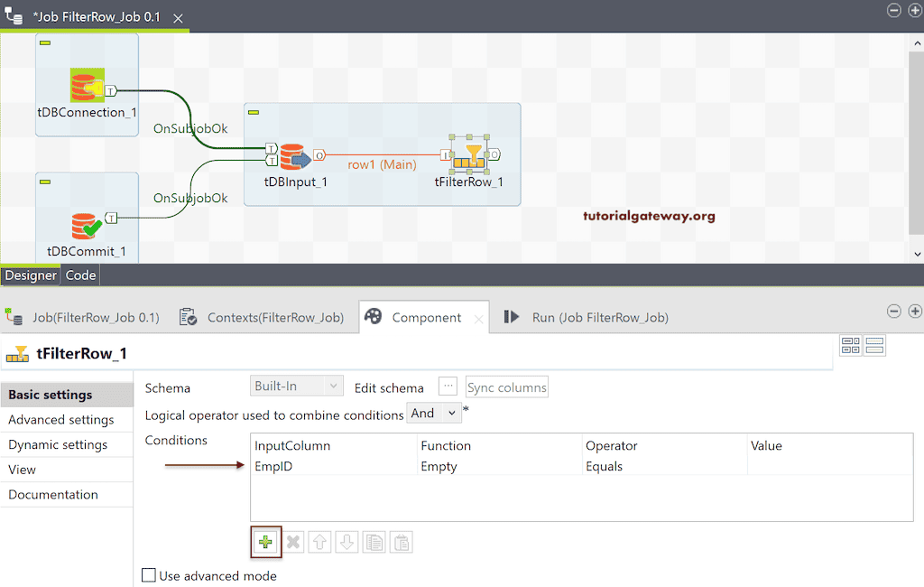Add a new condition with the plus icon
The image size is (924, 587).
click(x=265, y=542)
